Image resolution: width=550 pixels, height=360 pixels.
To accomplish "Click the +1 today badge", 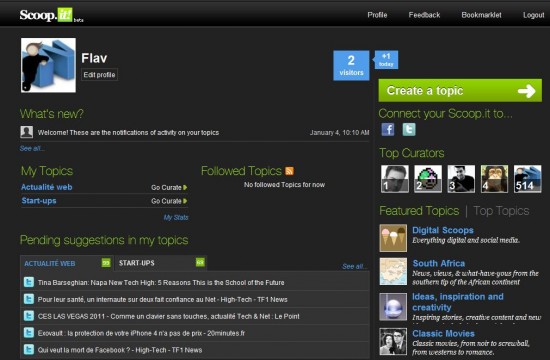I will point(386,60).
